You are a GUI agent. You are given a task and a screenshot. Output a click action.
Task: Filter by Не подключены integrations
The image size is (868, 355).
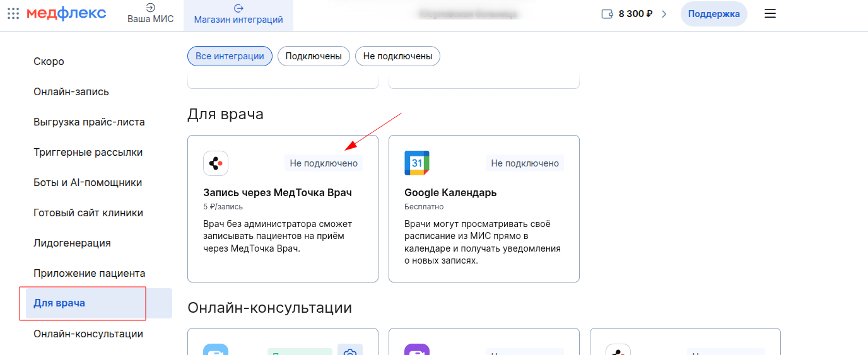tap(397, 56)
